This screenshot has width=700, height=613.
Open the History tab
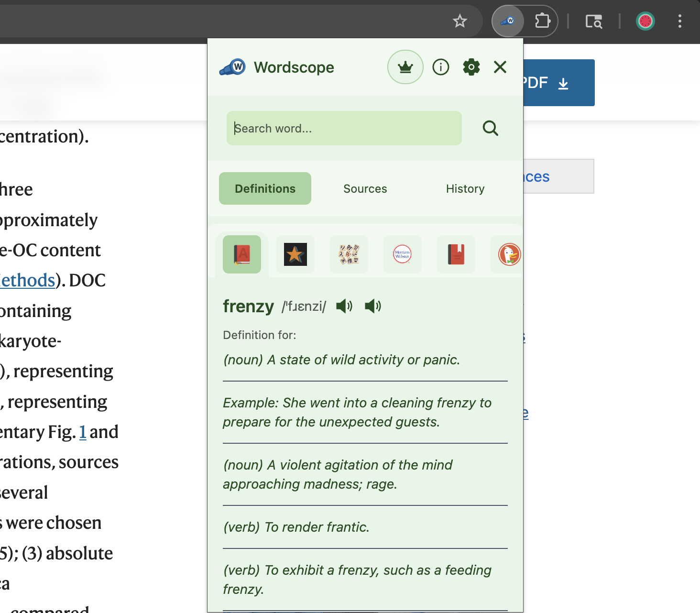click(x=465, y=189)
